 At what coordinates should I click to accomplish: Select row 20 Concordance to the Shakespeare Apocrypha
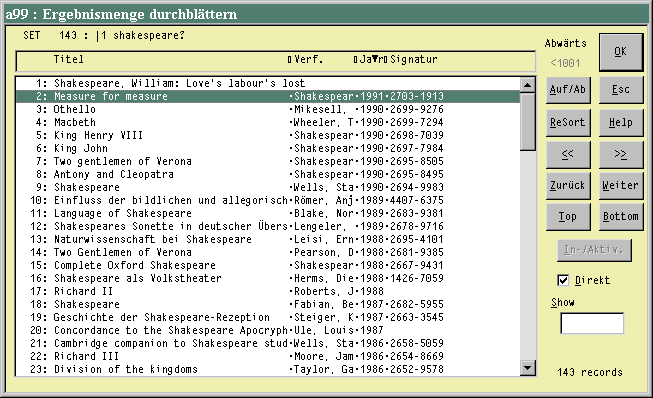tap(268, 330)
